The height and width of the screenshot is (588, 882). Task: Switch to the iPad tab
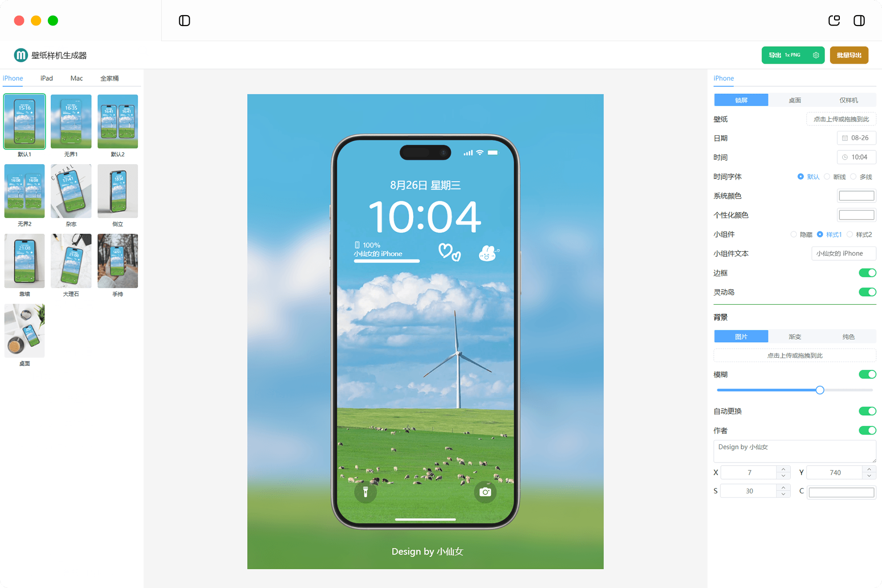[x=47, y=78]
